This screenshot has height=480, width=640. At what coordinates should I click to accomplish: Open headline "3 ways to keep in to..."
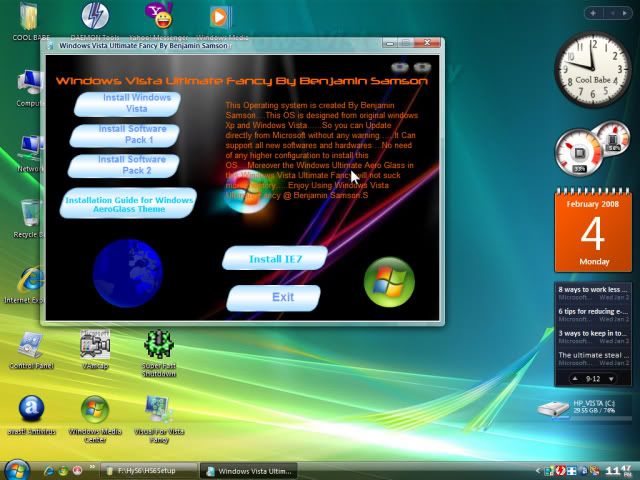coord(593,337)
